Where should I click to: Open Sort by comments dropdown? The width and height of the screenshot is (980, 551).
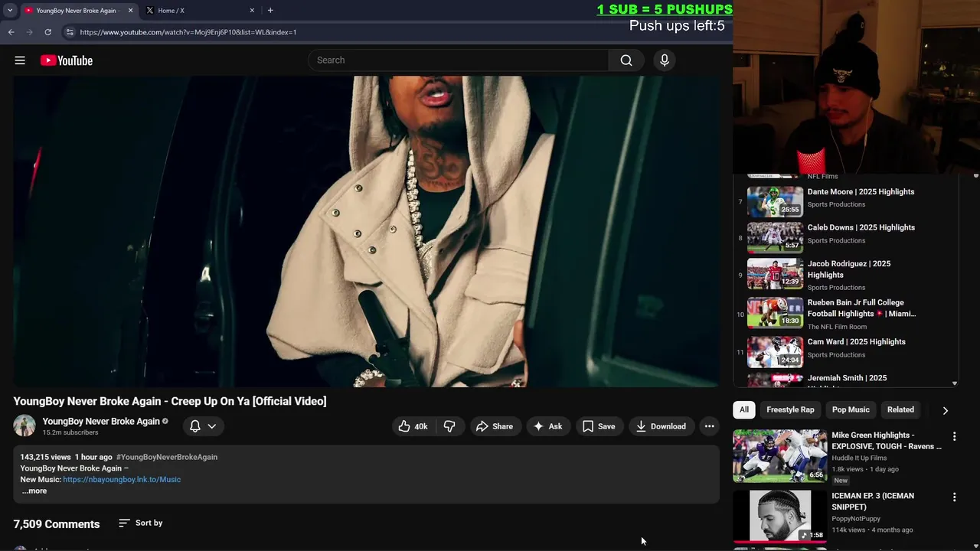(141, 523)
